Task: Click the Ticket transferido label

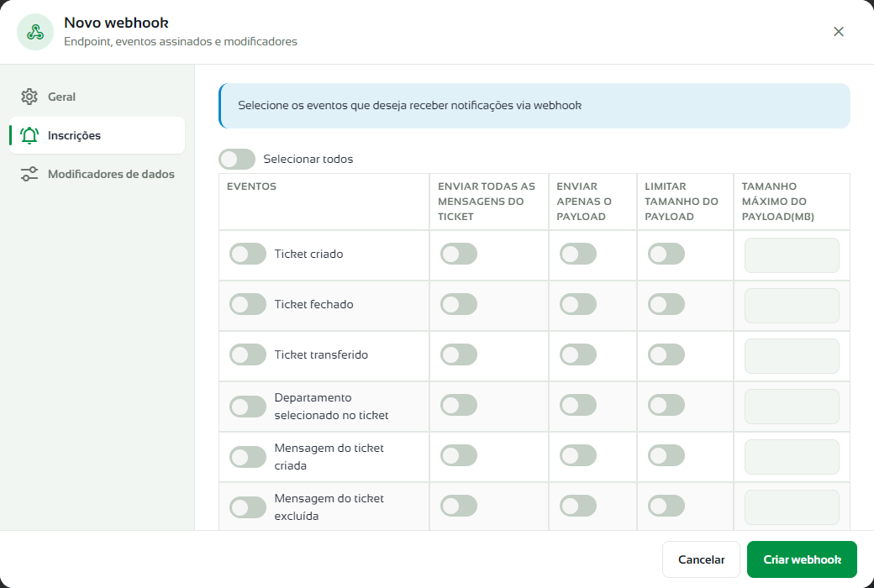Action: (321, 354)
